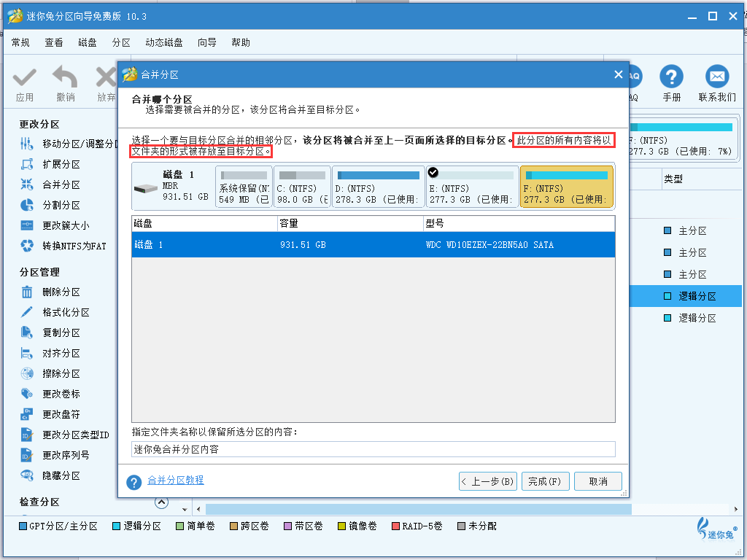Image resolution: width=747 pixels, height=560 pixels.
Task: Collapse the sidebar section with up-arrow circle
Action: (x=161, y=502)
